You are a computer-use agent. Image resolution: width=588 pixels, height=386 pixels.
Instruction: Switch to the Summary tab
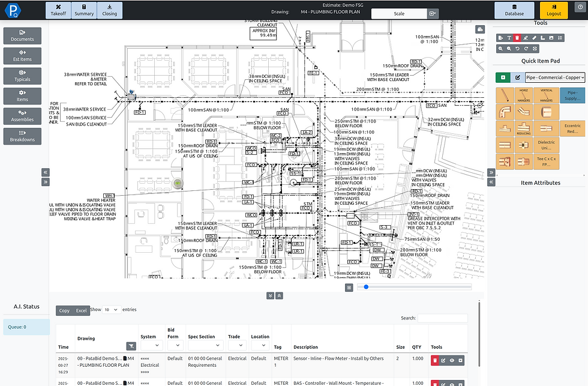pos(83,10)
